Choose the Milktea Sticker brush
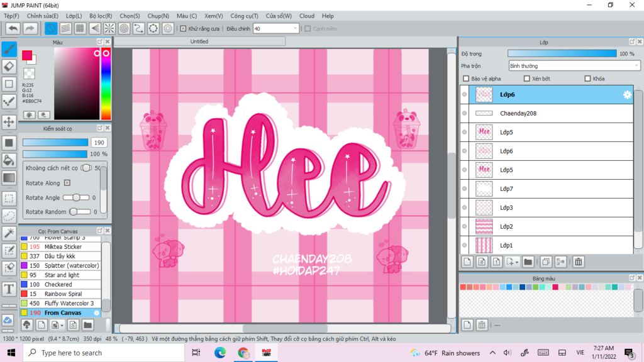 click(x=60, y=246)
